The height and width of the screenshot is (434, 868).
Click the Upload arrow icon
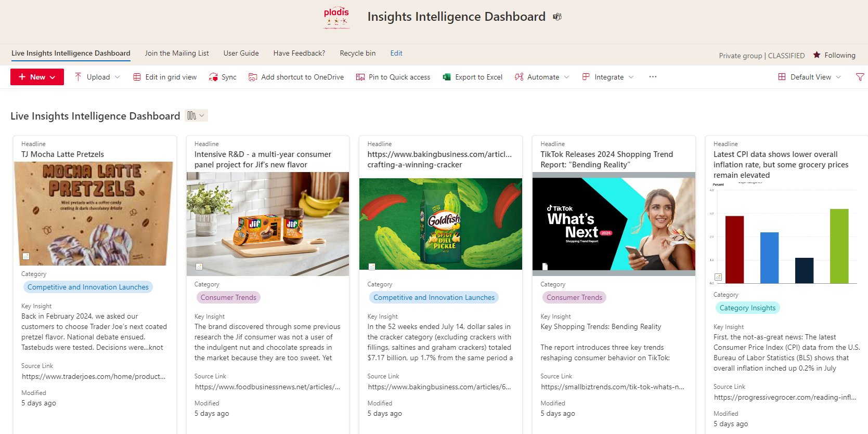[x=78, y=77]
